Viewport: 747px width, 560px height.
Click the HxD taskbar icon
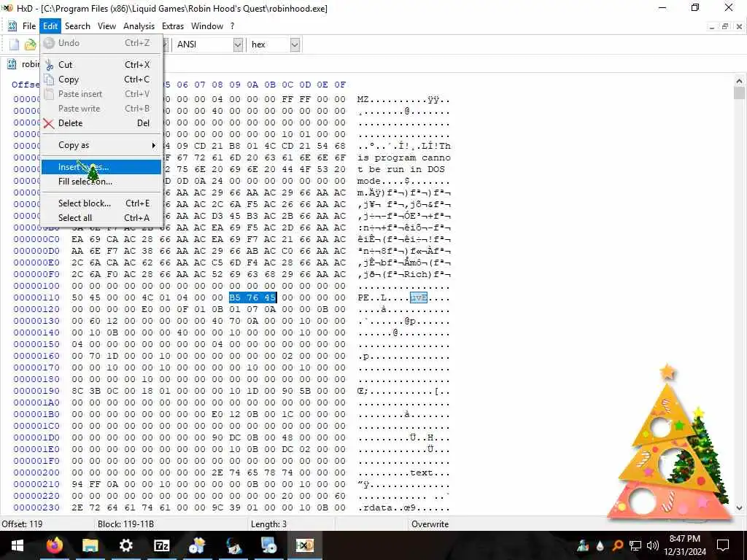click(304, 545)
